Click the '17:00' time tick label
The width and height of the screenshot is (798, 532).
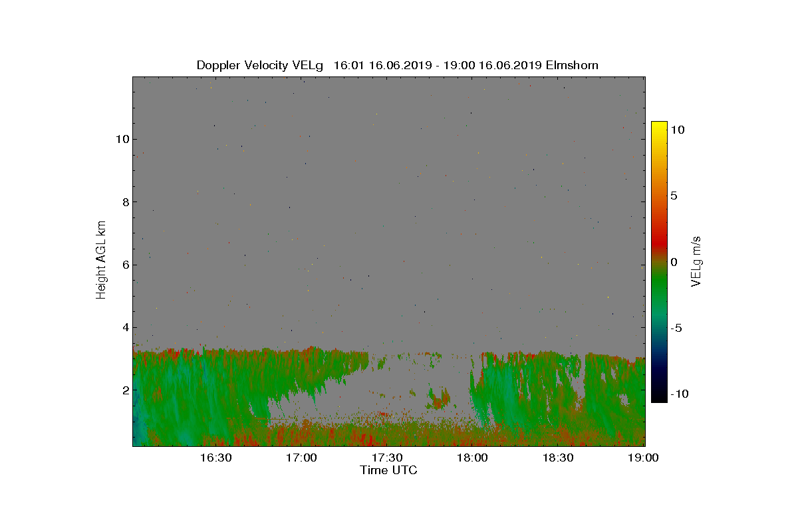[x=301, y=458]
